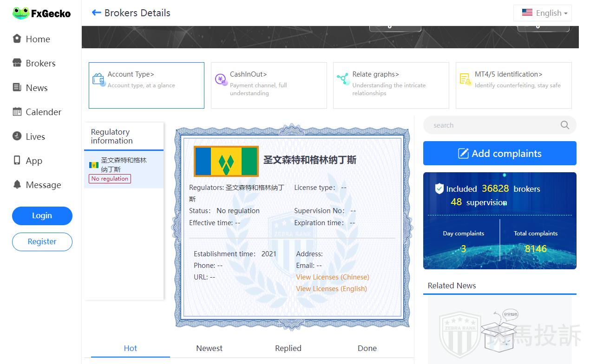Open View Licenses (Chinese) link

[x=332, y=277]
